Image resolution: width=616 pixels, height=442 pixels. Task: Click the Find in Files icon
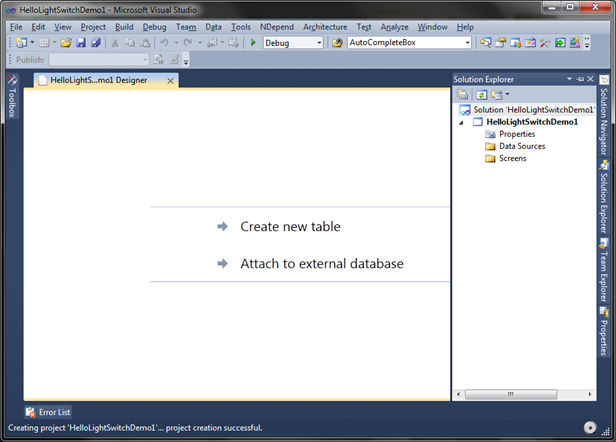click(337, 42)
